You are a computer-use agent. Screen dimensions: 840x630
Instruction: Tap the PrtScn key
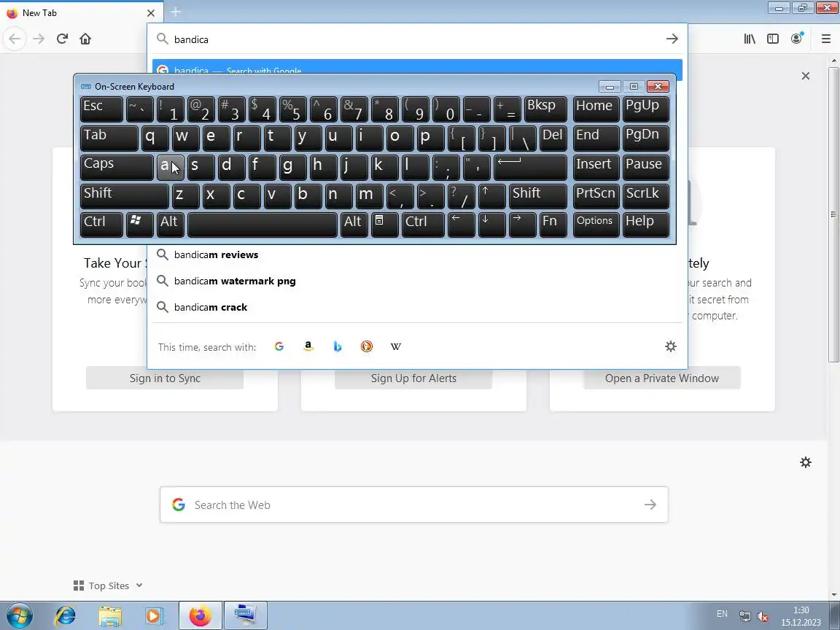point(596,196)
